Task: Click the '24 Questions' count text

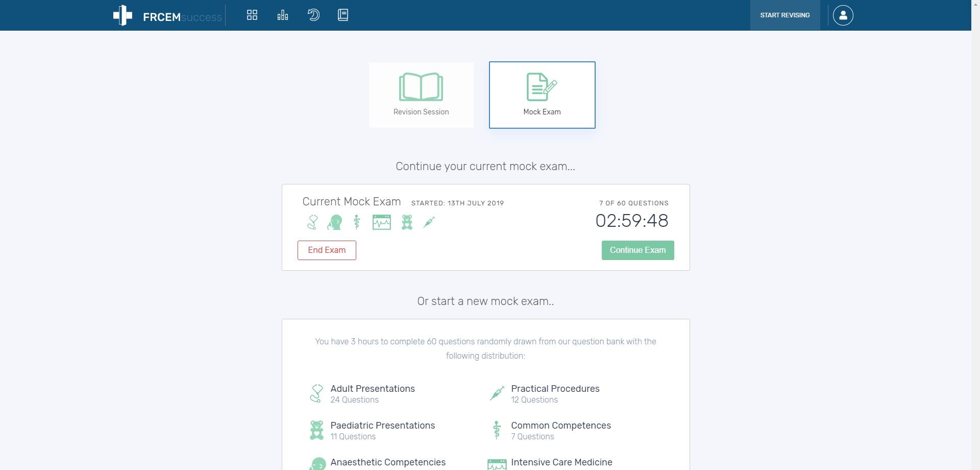Action: tap(354, 400)
